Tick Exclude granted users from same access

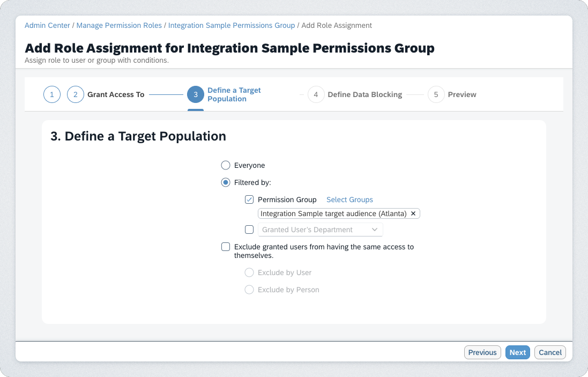[226, 247]
